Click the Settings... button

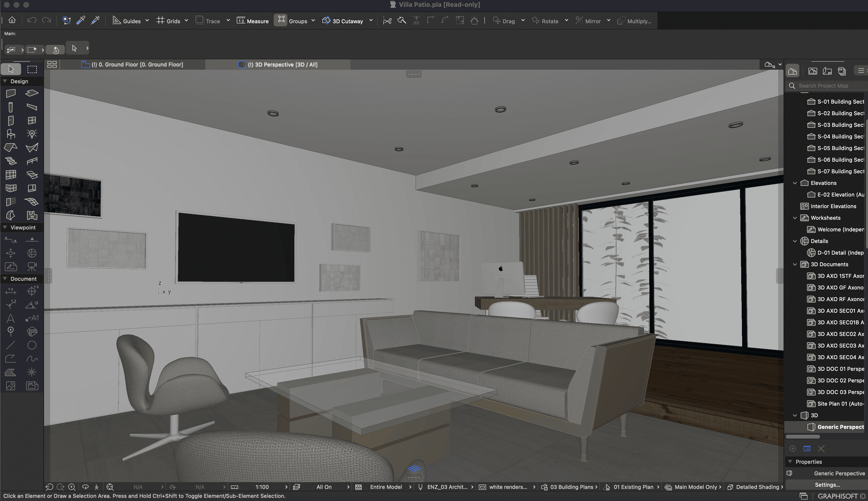(827, 485)
